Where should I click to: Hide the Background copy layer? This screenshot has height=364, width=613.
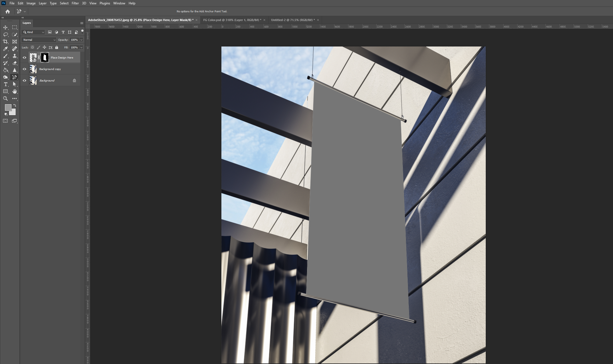(24, 69)
